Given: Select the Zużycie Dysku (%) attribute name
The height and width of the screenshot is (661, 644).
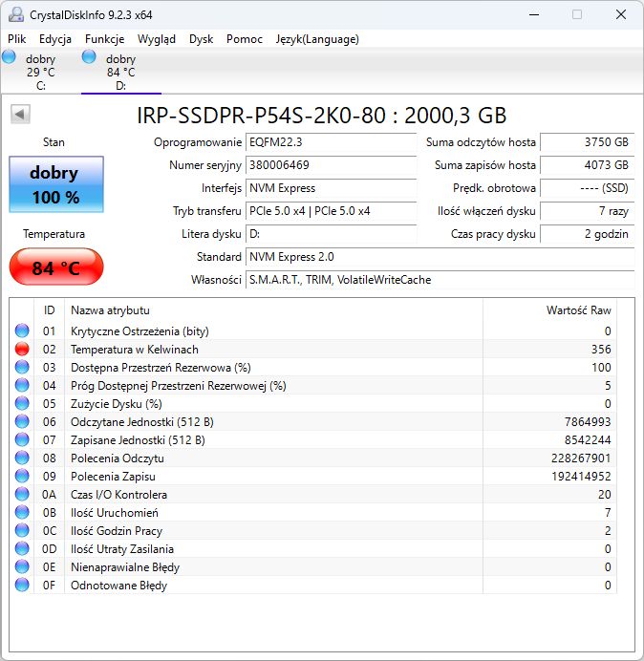Looking at the screenshot, I should (x=117, y=404).
